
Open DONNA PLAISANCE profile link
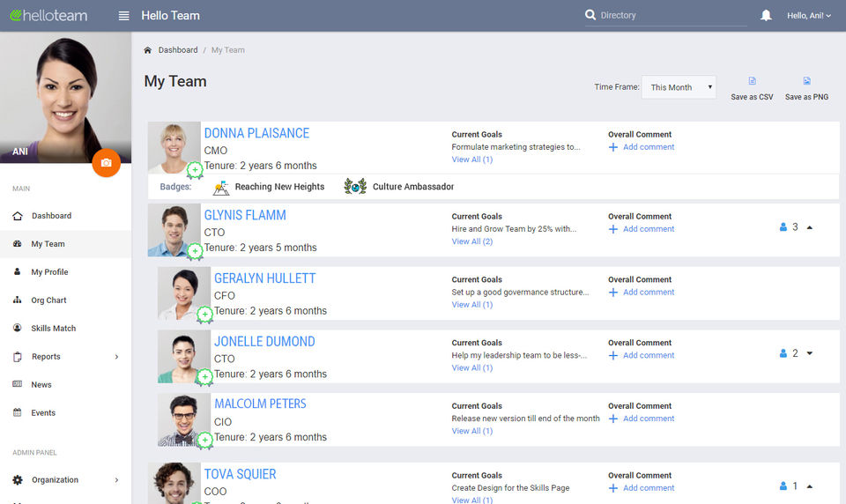tap(256, 133)
